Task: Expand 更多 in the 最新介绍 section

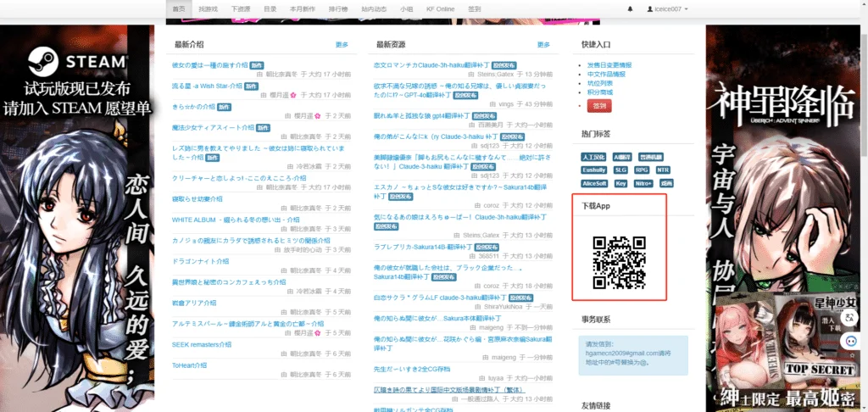Action: point(342,45)
